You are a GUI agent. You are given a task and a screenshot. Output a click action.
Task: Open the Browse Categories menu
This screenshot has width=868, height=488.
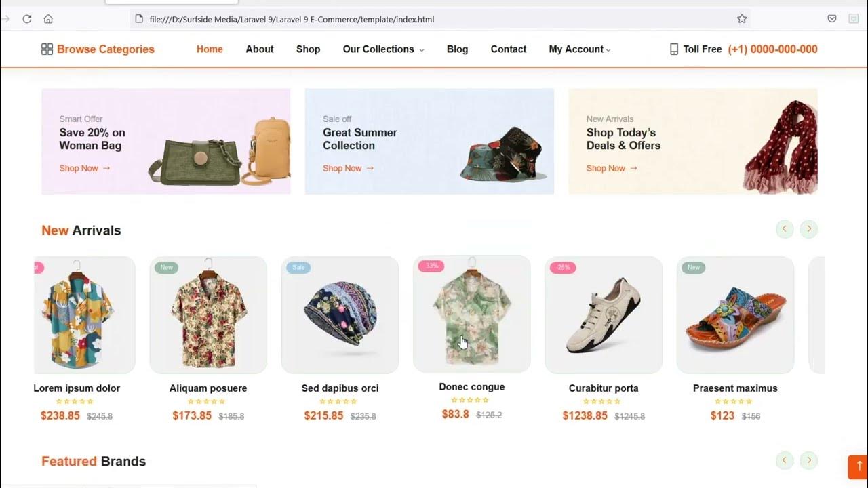pyautogui.click(x=105, y=49)
